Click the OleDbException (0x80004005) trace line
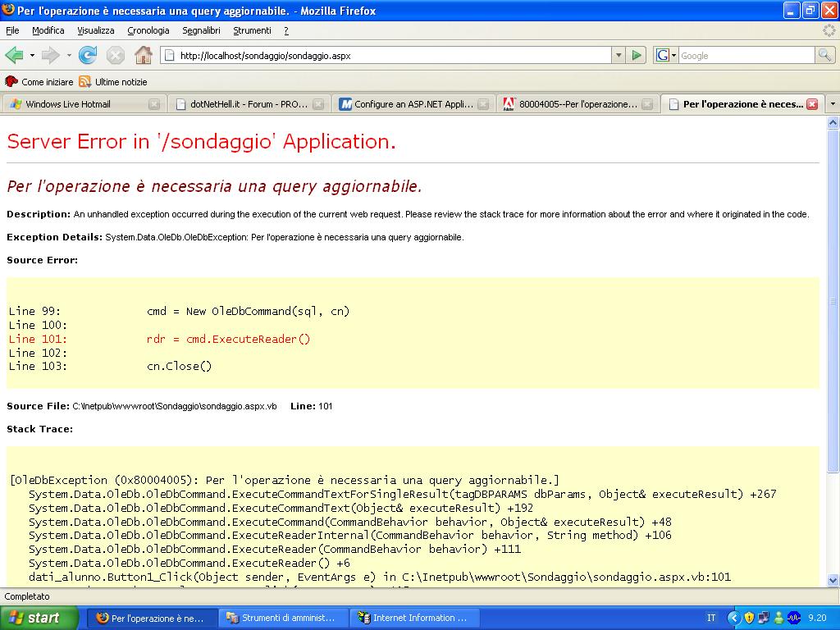The height and width of the screenshot is (630, 840). pyautogui.click(x=285, y=480)
